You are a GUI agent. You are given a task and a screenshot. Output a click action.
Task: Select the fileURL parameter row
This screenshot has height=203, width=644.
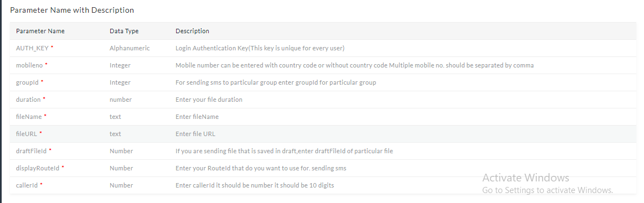click(323, 134)
